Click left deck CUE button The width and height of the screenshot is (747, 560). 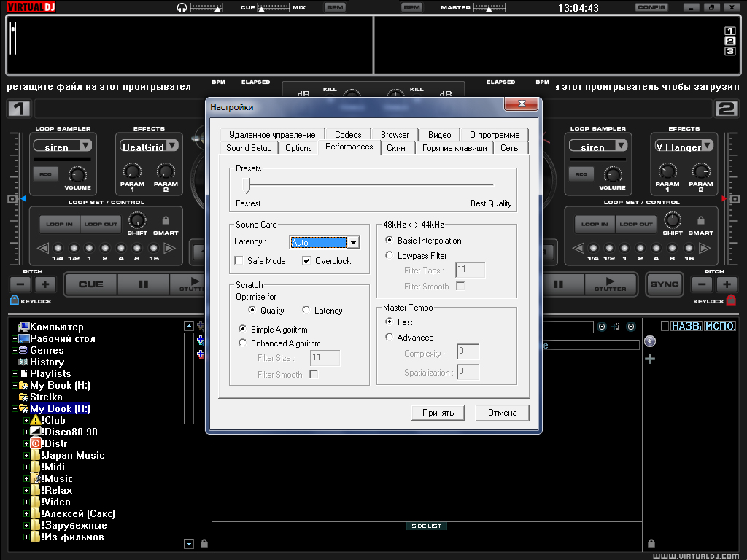click(90, 284)
